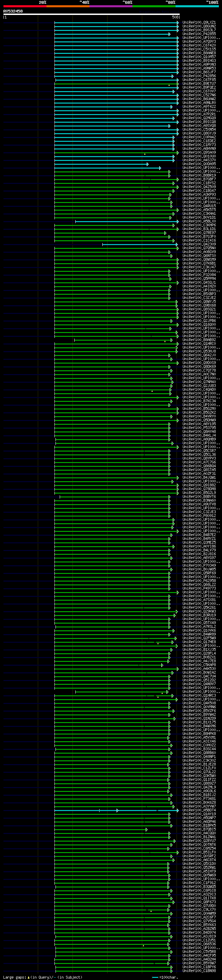The width and height of the screenshot is (222, 980).
Task: Click the UniRef100_B6SJF7 label
Action: pyautogui.click(x=199, y=72)
